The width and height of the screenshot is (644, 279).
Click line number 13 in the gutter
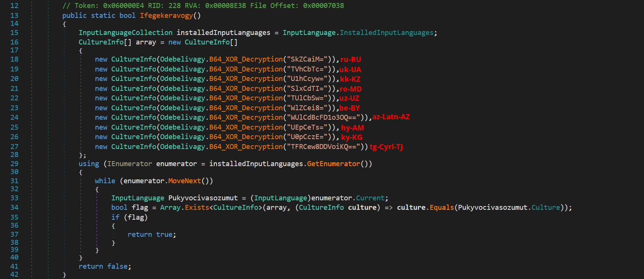[x=14, y=16]
